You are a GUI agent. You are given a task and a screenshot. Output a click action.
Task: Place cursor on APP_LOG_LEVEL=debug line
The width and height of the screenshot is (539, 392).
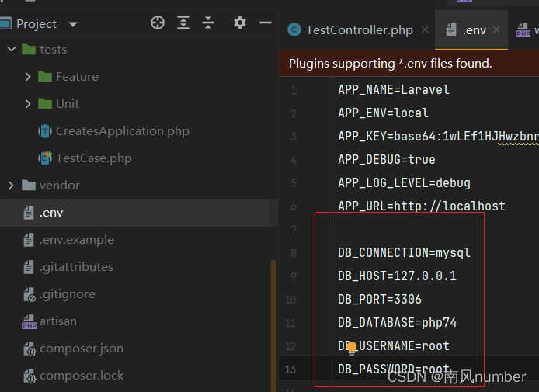pyautogui.click(x=404, y=182)
